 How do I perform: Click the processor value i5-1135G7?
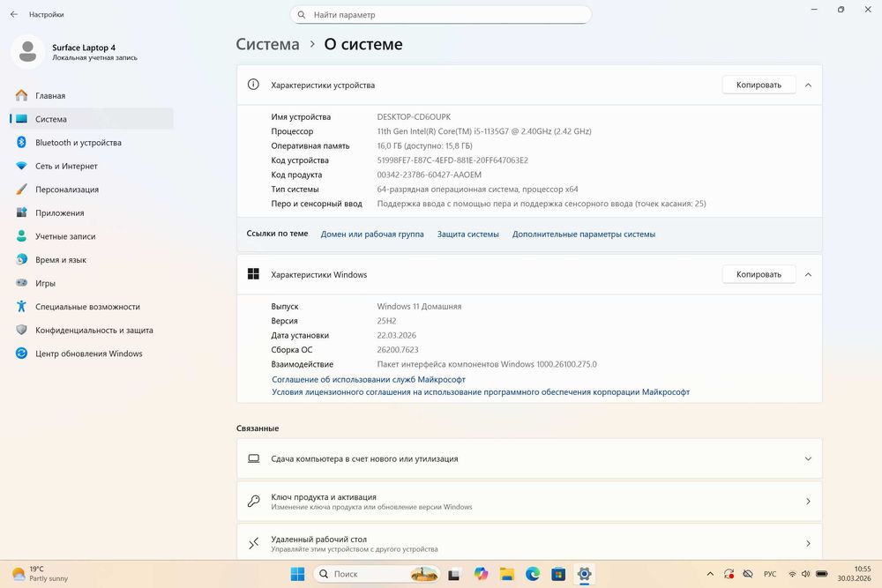[484, 131]
